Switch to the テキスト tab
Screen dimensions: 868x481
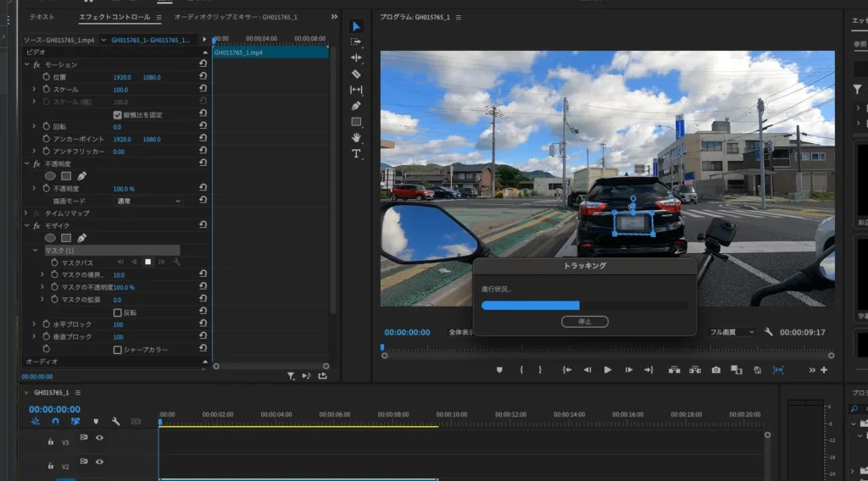coord(42,17)
